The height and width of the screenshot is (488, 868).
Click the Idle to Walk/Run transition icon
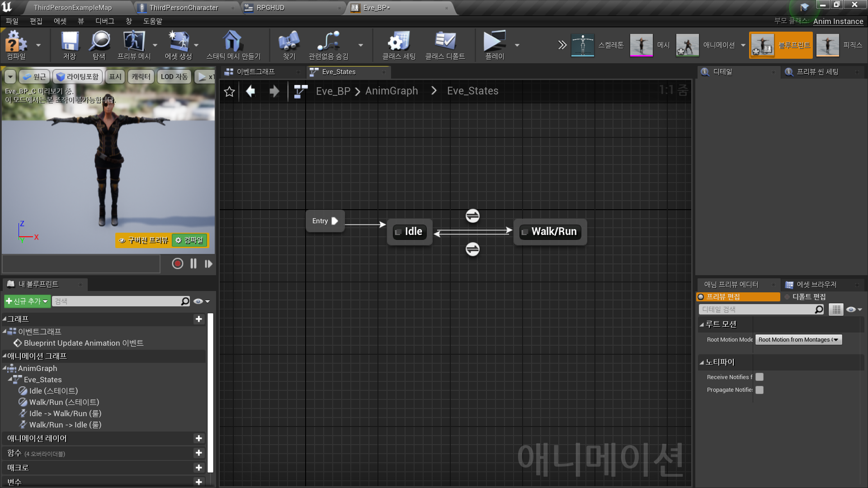click(472, 216)
